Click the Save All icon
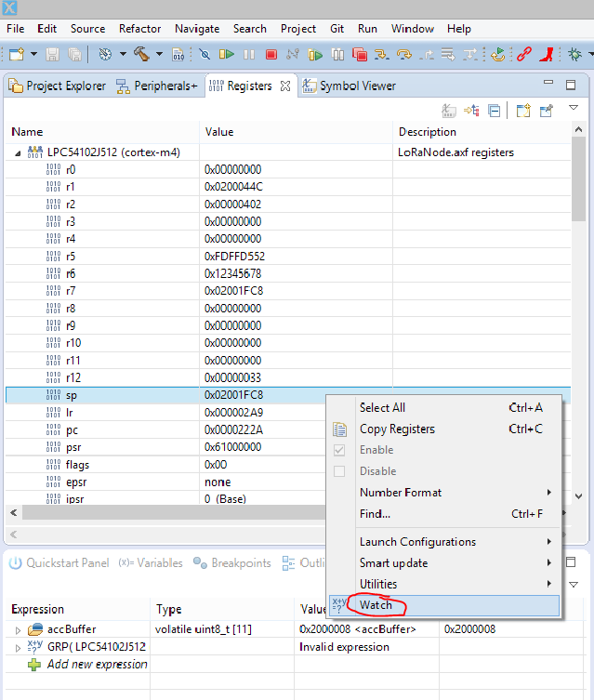Screen dimensions: 594x700 click(x=74, y=55)
